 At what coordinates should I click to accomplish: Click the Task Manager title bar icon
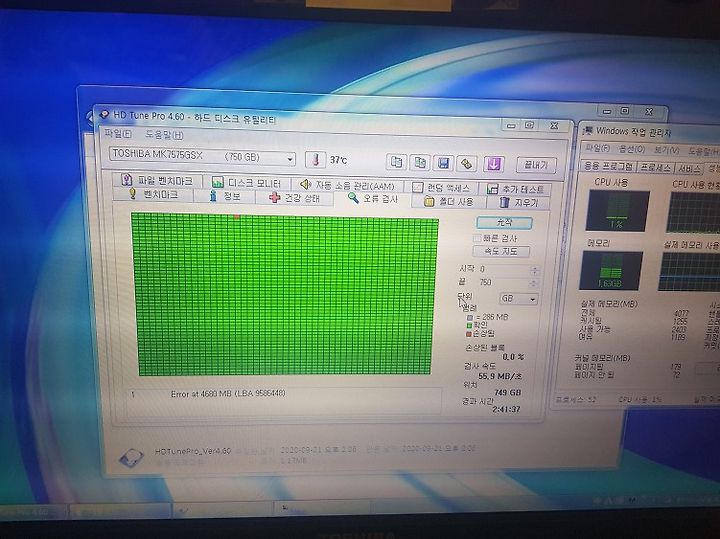588,131
